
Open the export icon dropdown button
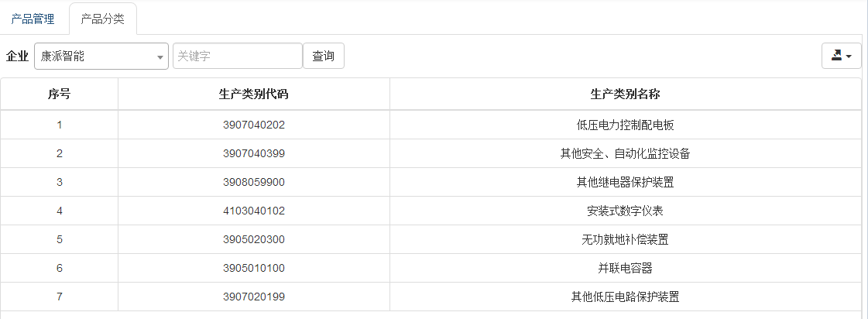click(x=841, y=56)
